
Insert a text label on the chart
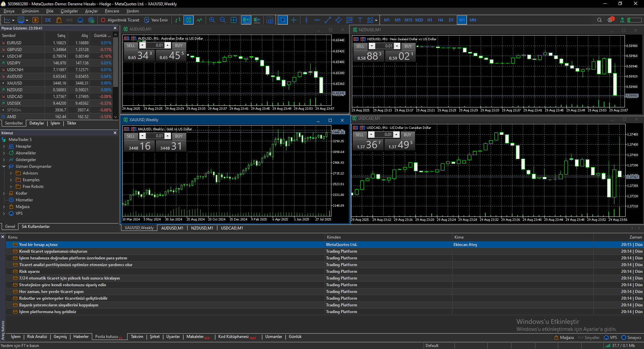360,20
